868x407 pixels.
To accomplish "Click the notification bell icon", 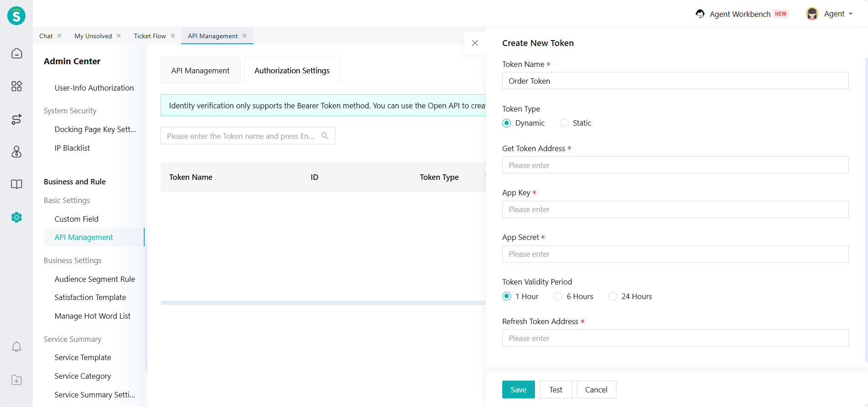I will pos(16,347).
